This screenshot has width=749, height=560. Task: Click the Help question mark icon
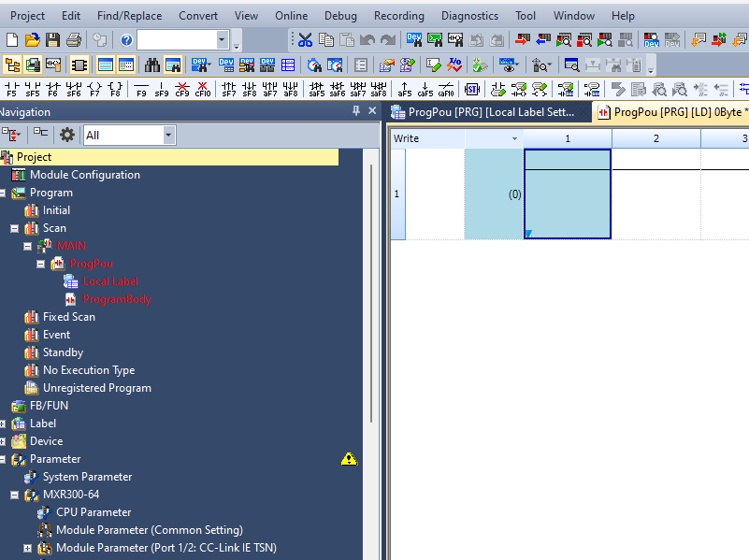coord(126,39)
